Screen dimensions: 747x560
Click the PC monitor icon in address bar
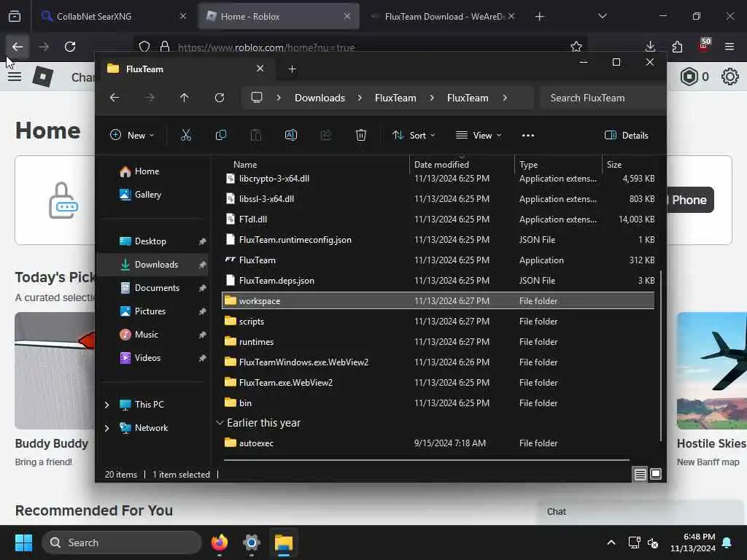(257, 98)
